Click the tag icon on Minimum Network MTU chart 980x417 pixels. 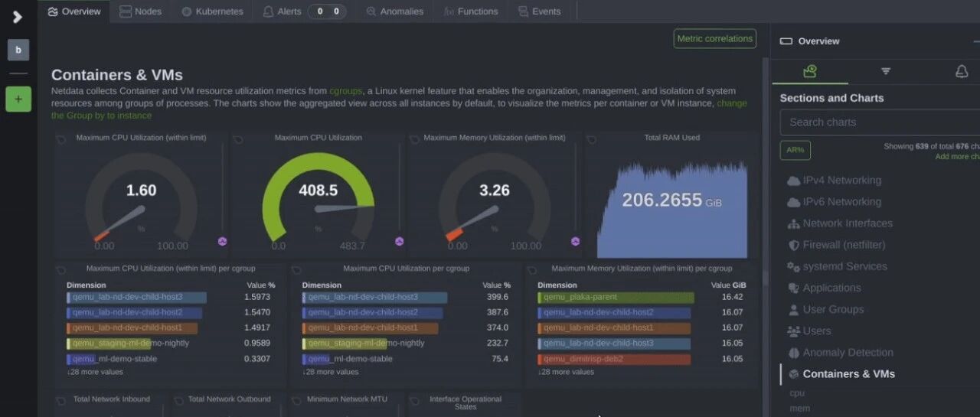296,399
